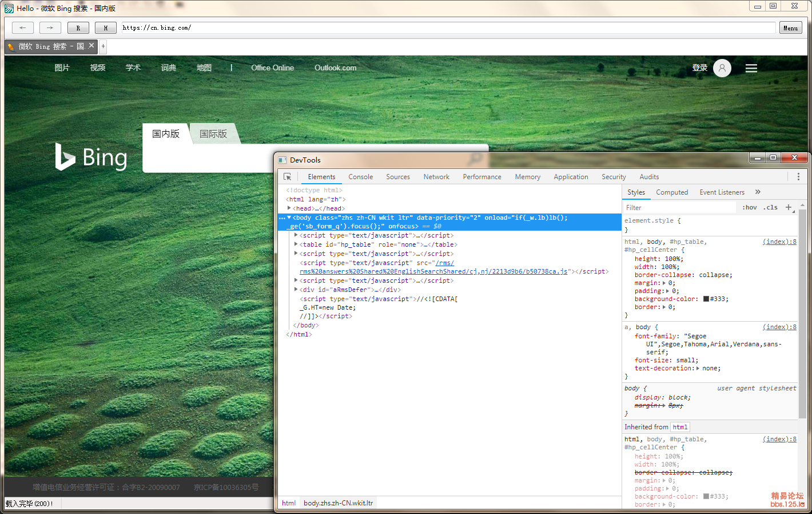Click the Styles filter input field
812x514 pixels.
[x=680, y=207]
